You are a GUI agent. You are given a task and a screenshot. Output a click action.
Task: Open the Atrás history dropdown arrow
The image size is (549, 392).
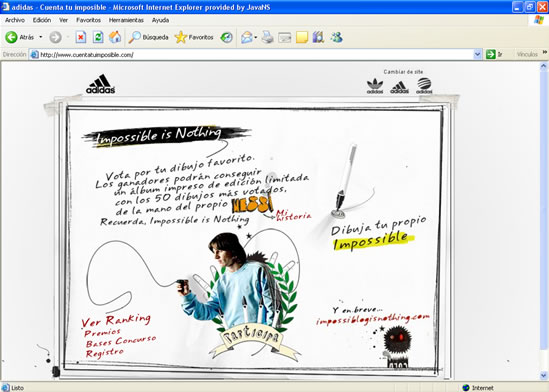point(41,37)
